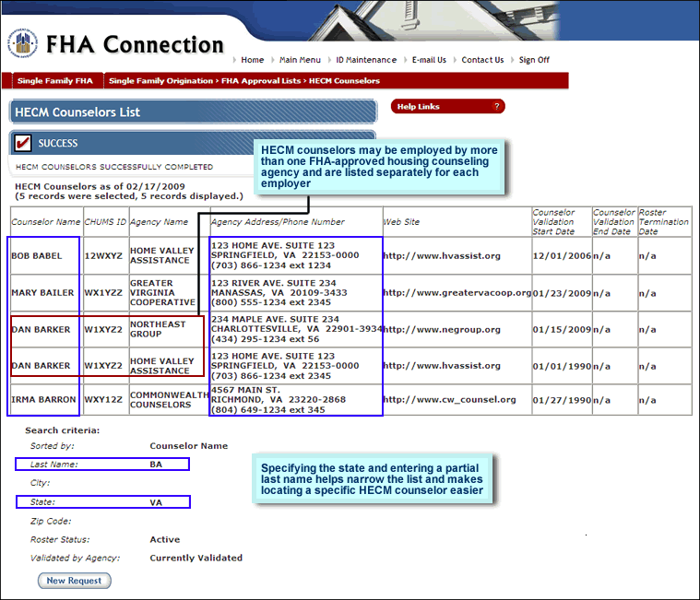Click Currently Validated value text
Viewport: 700px width, 600px height.
pos(196,558)
